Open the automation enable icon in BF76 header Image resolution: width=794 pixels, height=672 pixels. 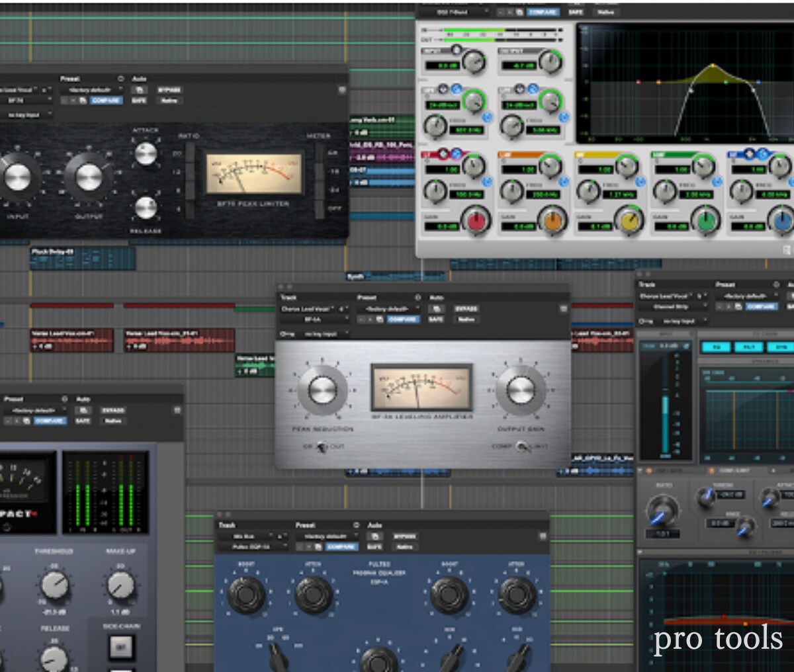(140, 90)
